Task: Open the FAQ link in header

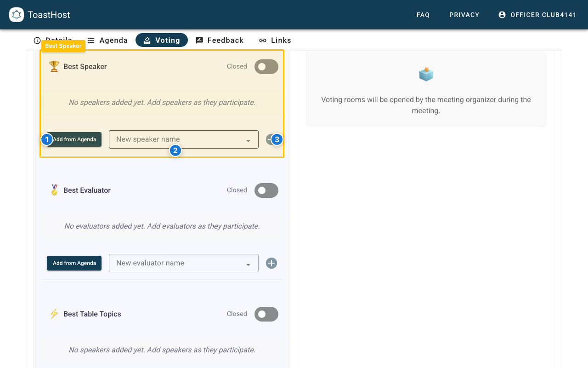Action: click(423, 15)
